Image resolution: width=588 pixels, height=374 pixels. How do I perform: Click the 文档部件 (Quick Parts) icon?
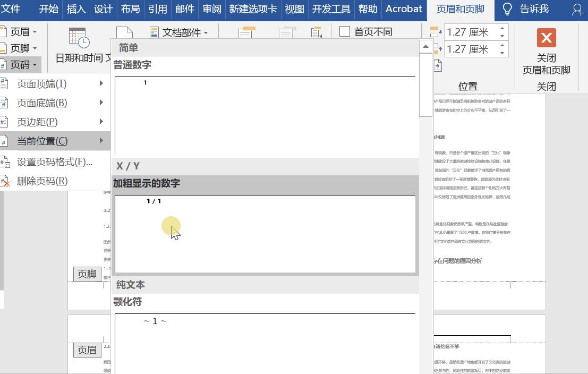(x=155, y=32)
